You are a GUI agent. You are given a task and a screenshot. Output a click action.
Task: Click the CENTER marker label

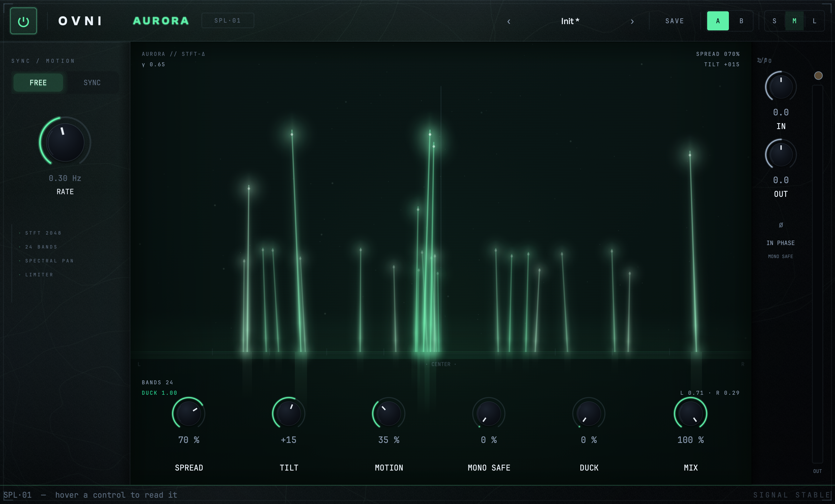point(441,364)
